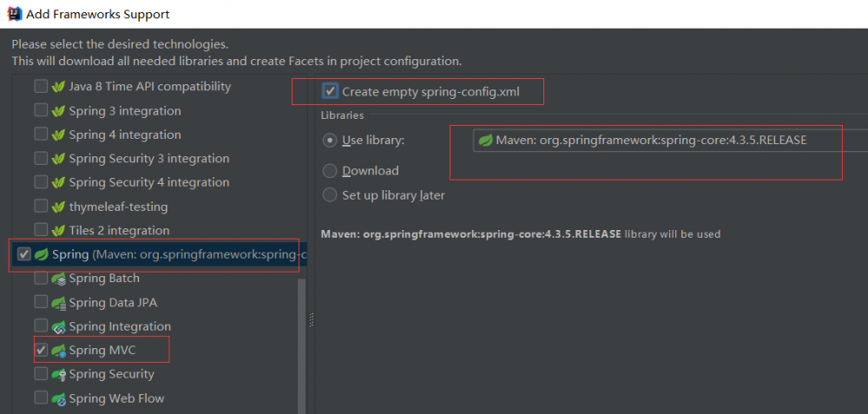Screen dimensions: 868x414
Task: Click the leaf icon beside Spring Security 4 integration
Action: 58,182
